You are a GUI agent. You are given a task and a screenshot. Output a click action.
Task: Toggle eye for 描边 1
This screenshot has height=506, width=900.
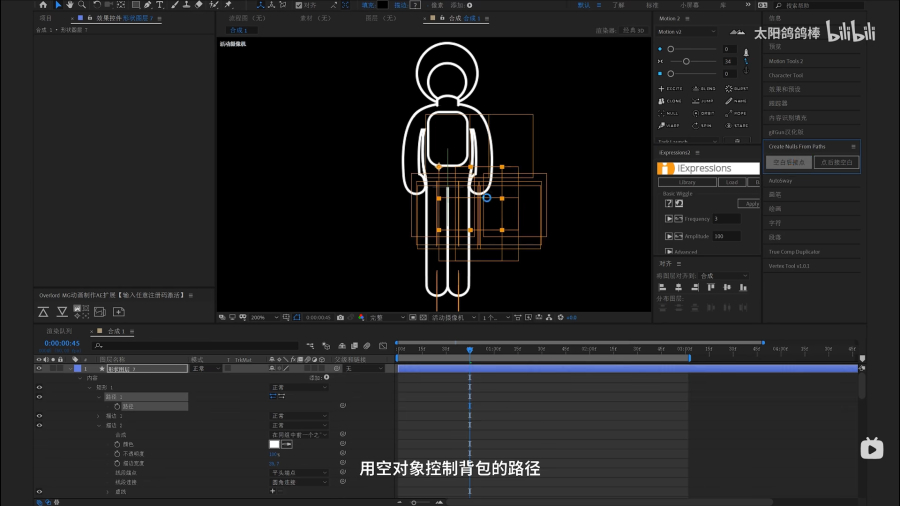click(39, 416)
